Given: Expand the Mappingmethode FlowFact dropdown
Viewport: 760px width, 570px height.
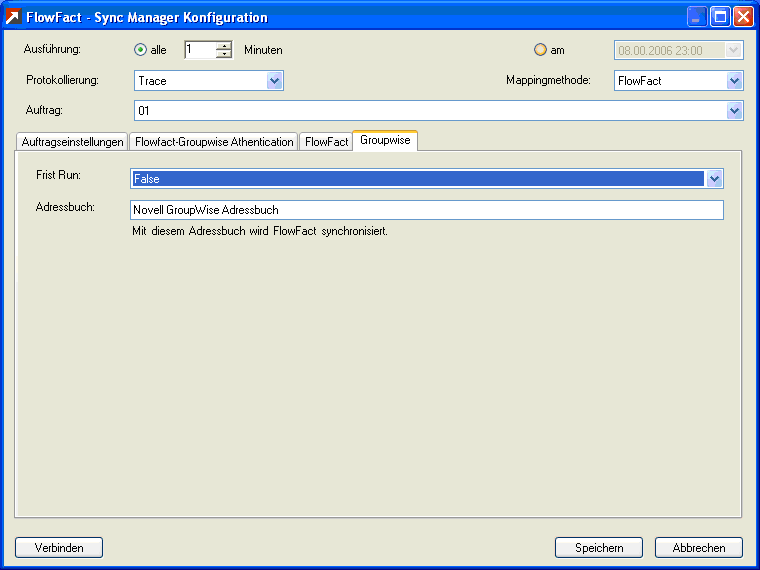Looking at the screenshot, I should 734,81.
